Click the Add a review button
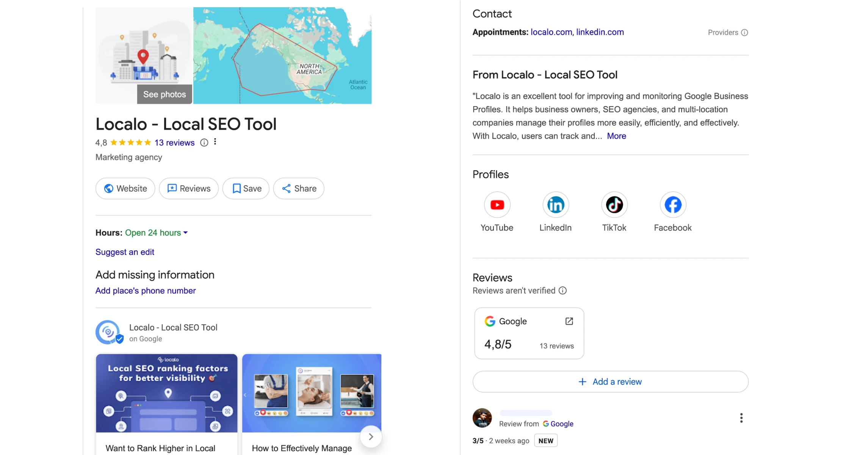 (x=610, y=382)
